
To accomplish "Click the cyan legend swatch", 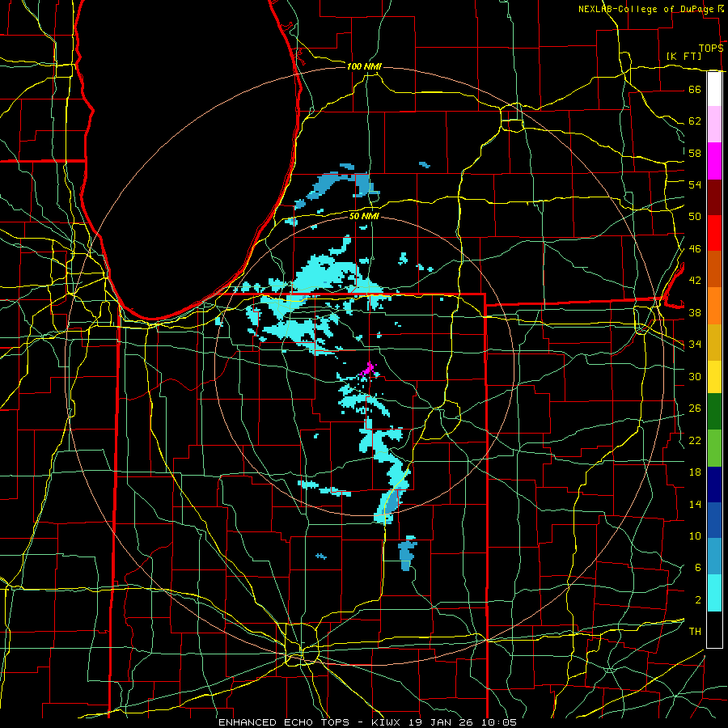I will coord(714,593).
